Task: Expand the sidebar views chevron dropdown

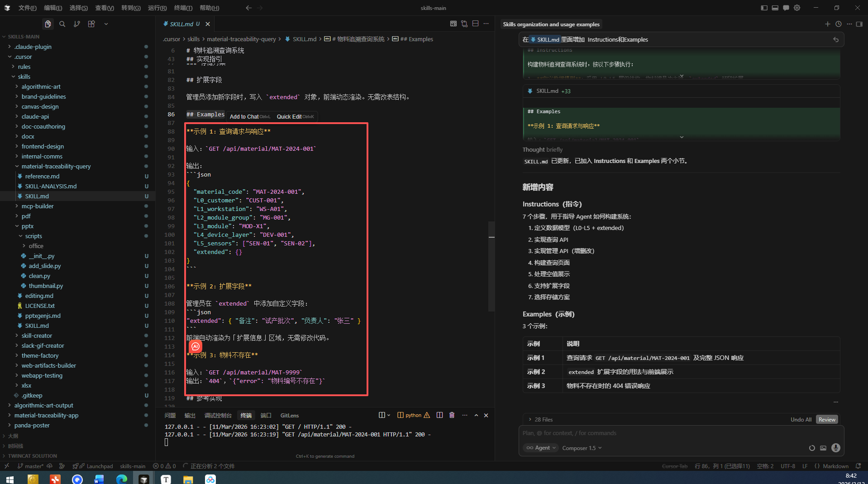Action: pos(106,24)
